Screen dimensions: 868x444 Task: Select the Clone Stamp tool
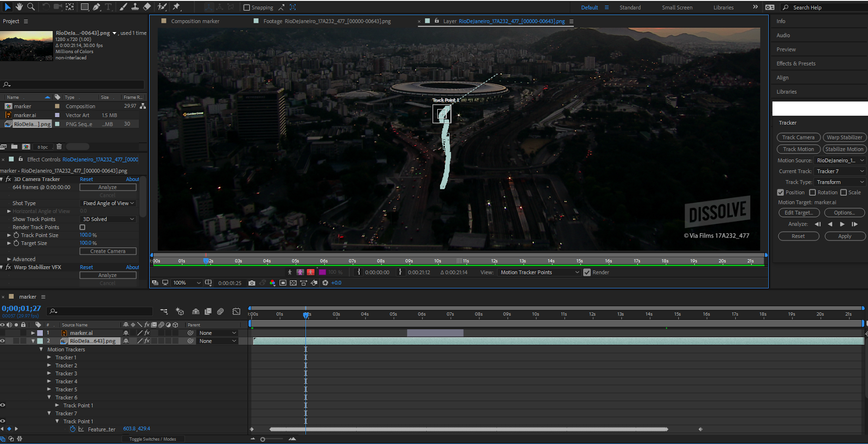135,7
